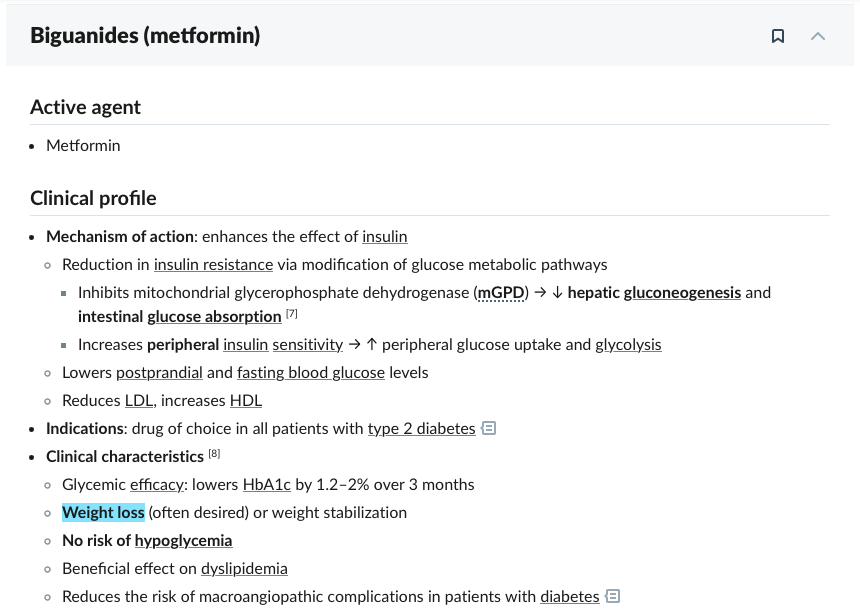Click the HDL link
The height and width of the screenshot is (610, 860).
tap(246, 401)
